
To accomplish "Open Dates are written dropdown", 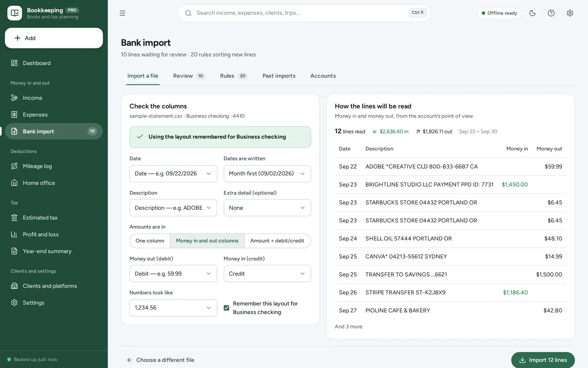I will [x=267, y=174].
